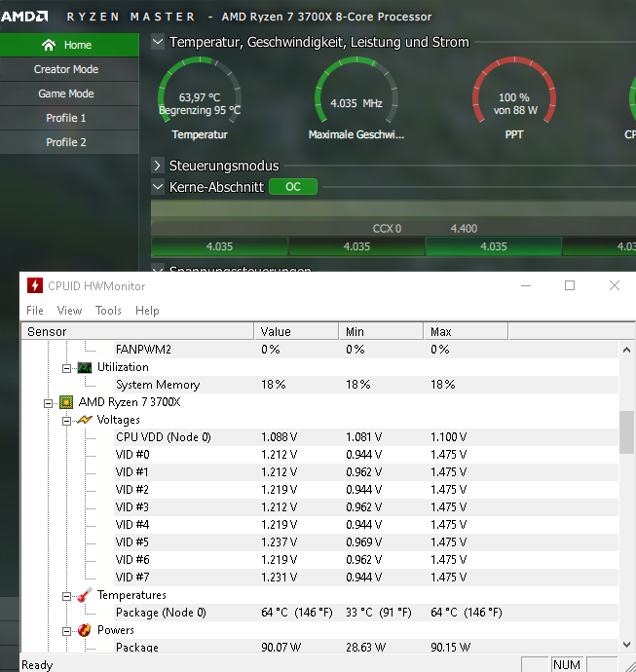Expand the Steuerungsmodus section
Viewport: 636px width, 672px height.
158,166
